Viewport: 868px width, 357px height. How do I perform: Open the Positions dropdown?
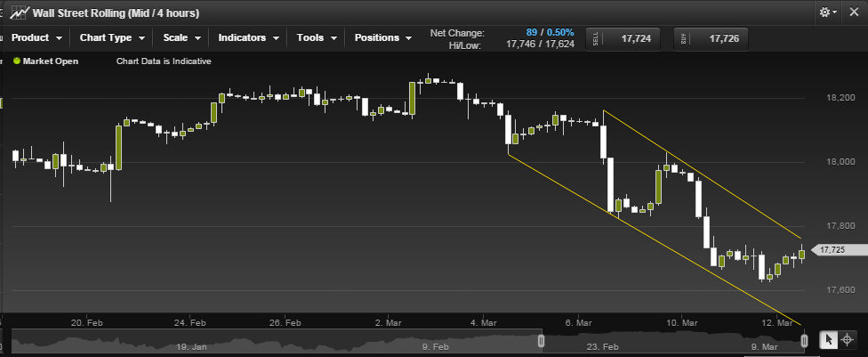tap(383, 37)
